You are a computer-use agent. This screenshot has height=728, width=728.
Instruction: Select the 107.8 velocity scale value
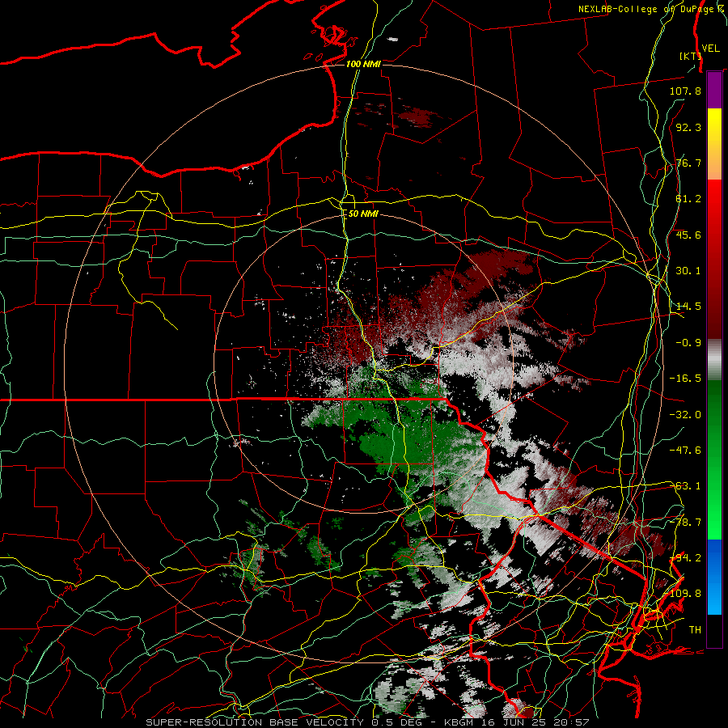point(685,91)
